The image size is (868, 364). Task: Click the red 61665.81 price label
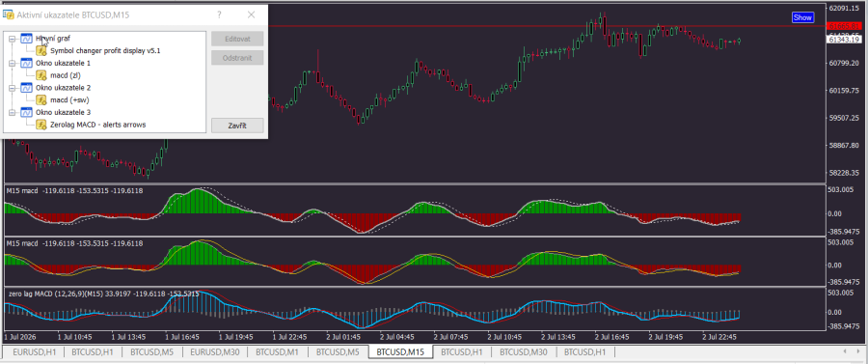coord(843,27)
